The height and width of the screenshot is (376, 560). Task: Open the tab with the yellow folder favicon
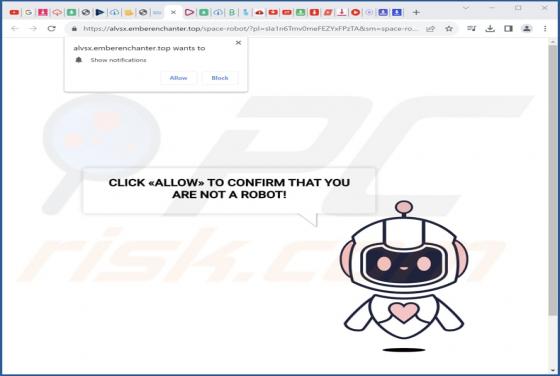coord(129,12)
